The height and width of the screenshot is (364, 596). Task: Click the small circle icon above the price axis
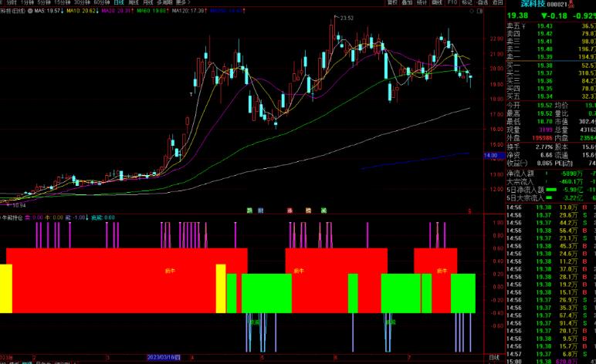click(x=472, y=11)
